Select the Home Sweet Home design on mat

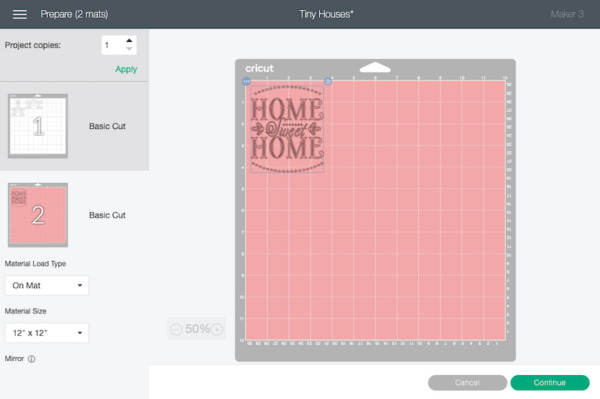(287, 129)
